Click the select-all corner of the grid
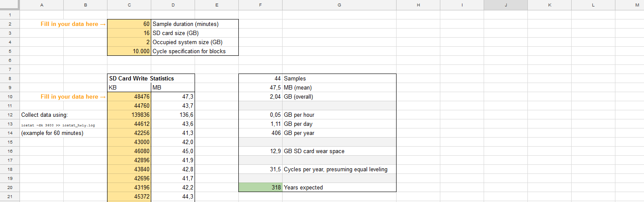Viewport: 644px width, 202px height. [10, 5]
